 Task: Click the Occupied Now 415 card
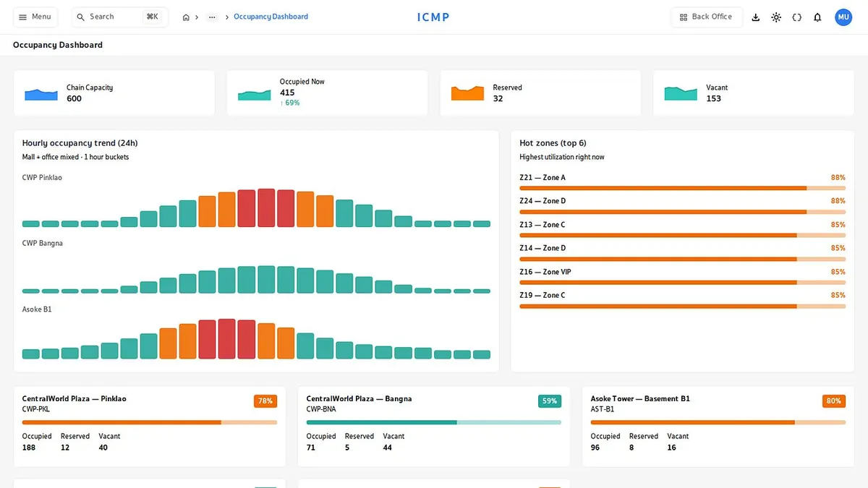[333, 93]
